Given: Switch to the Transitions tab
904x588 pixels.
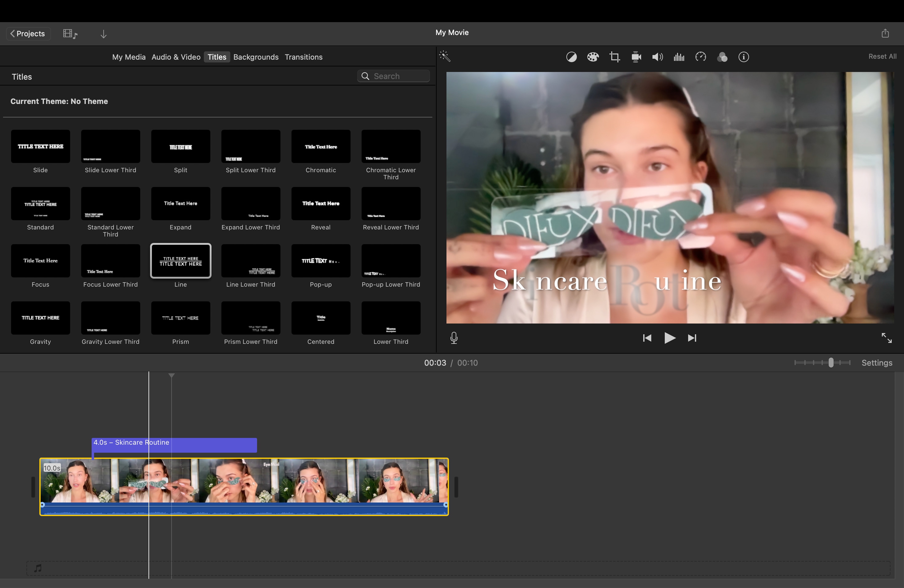Looking at the screenshot, I should point(303,57).
